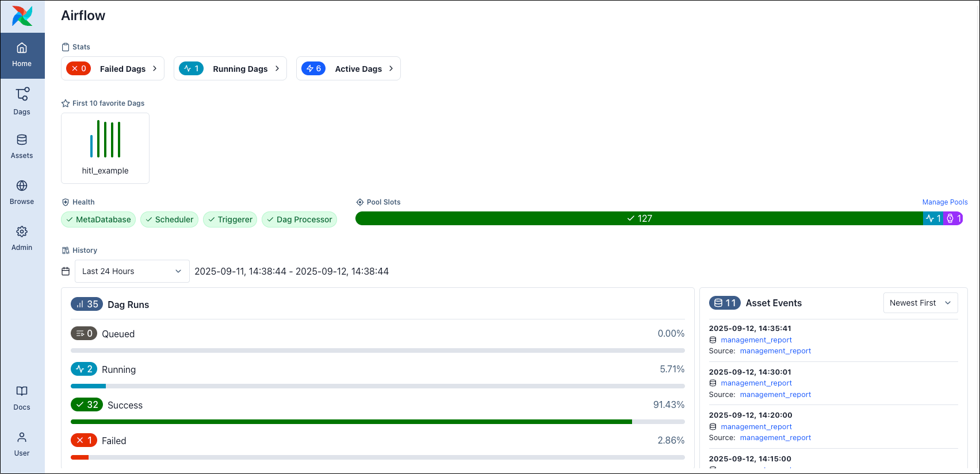The height and width of the screenshot is (474, 980).
Task: Open the User profile menu
Action: 22,444
